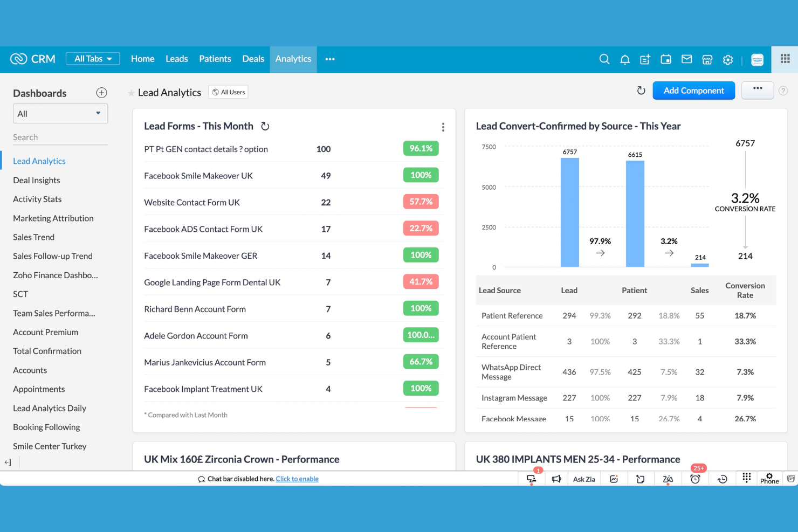Open the apps grid launcher
The height and width of the screenshot is (532, 798).
click(x=785, y=59)
